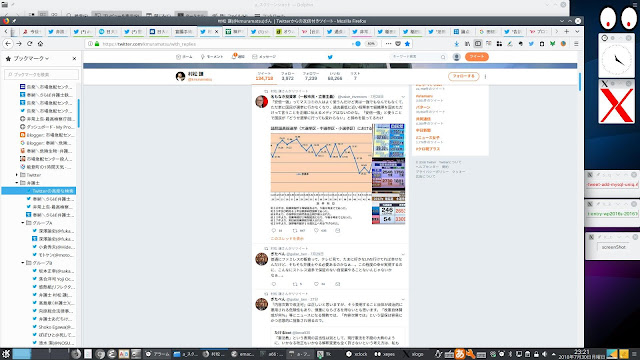Click the Twitter page vertical scrollbar
Screen dimensions: 640x360
pos(580,82)
